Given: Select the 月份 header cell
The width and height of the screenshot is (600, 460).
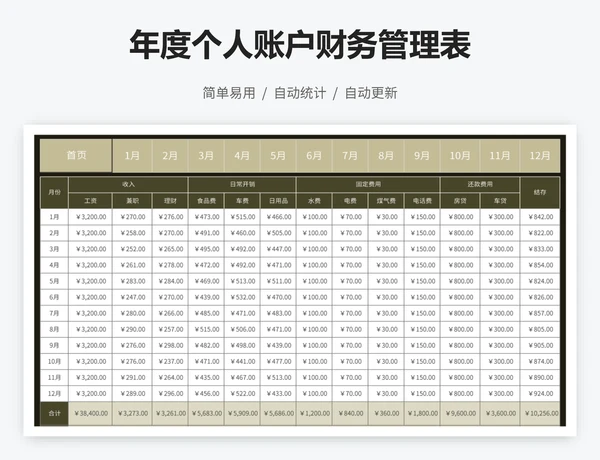Looking at the screenshot, I should (54, 192).
